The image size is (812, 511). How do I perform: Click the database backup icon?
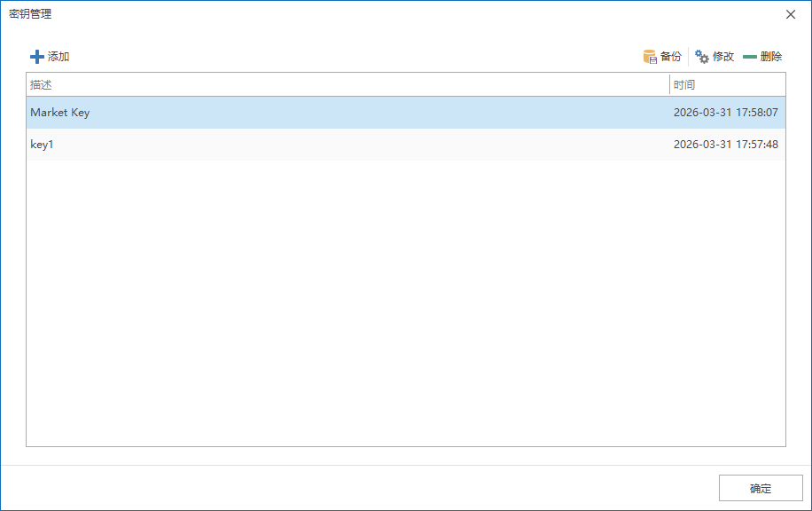point(650,57)
